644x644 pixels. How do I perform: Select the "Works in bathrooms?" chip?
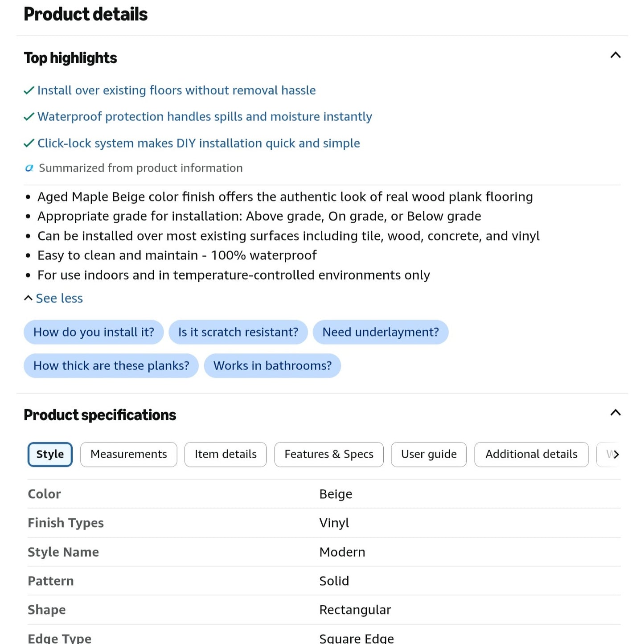tap(272, 365)
